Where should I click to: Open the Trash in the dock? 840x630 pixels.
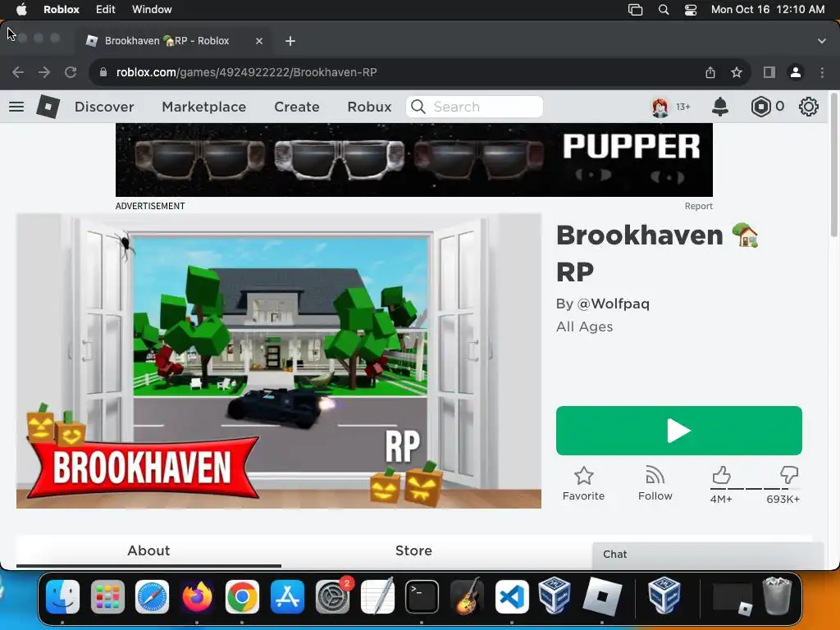tap(778, 596)
